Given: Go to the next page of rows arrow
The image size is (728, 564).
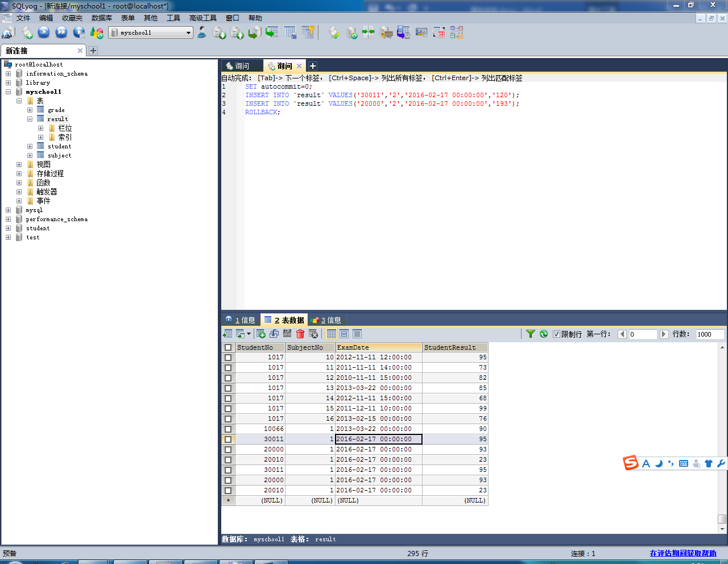Looking at the screenshot, I should click(664, 334).
